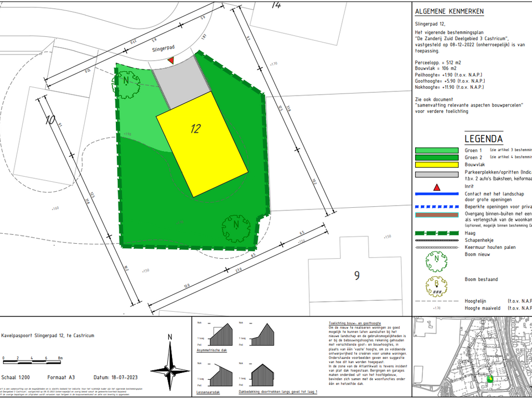The width and height of the screenshot is (532, 399).
Task: Click the Haag hedge symbol in the legend
Action: 436,233
